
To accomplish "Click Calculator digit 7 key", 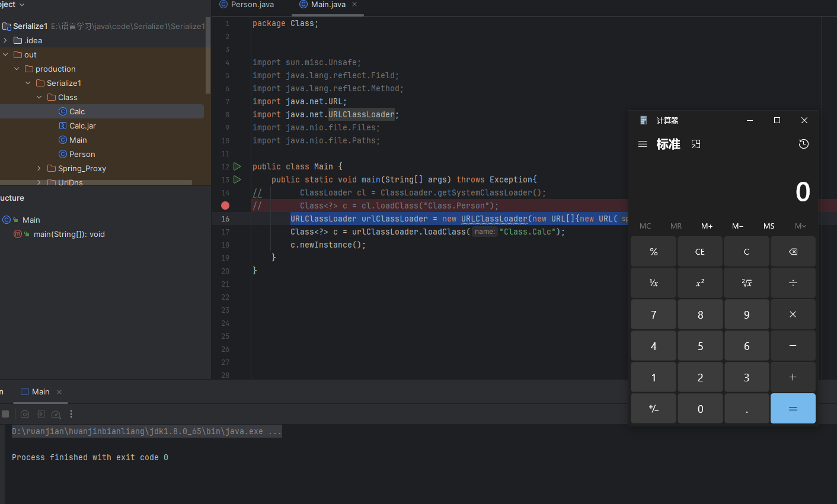I will (654, 314).
